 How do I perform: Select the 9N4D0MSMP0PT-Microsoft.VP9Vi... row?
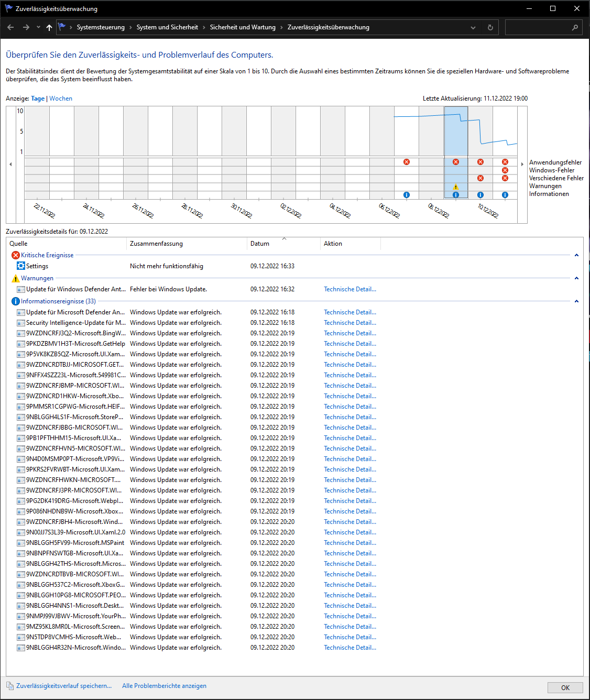(293, 459)
